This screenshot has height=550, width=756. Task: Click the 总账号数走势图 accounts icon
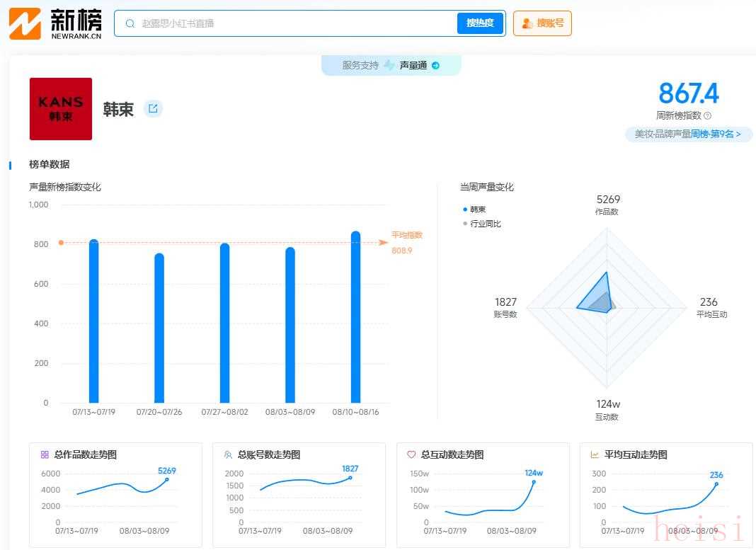228,454
